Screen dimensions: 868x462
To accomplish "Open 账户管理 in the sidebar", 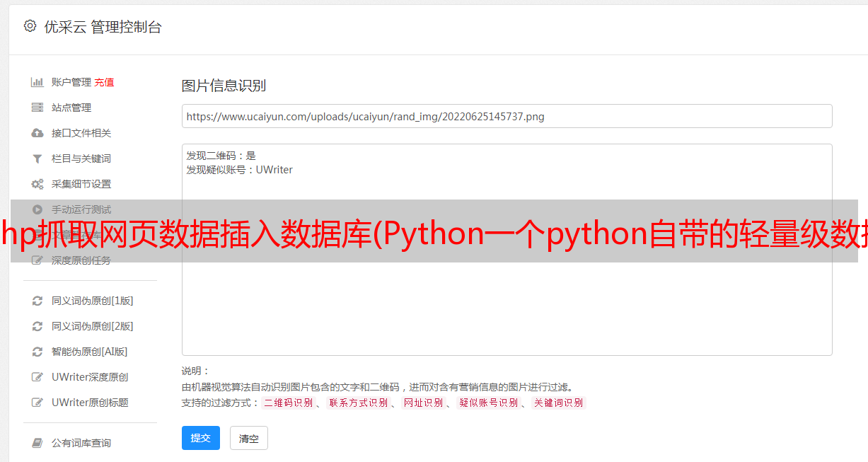I will [x=71, y=82].
